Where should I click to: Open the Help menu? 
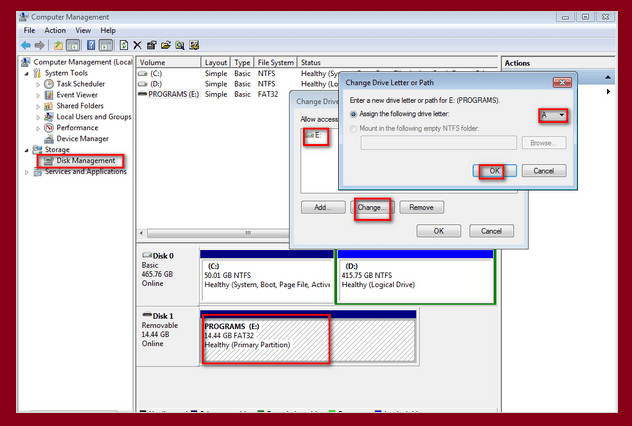[108, 30]
